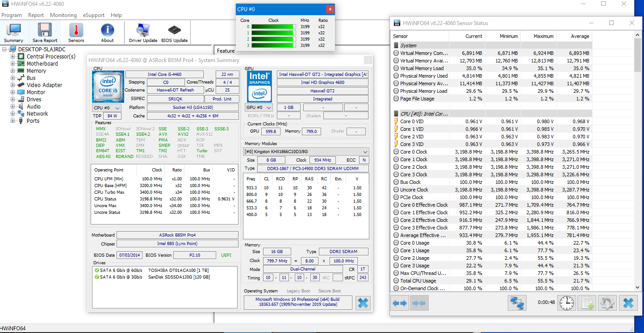Click the System group chip icon
Screen dimensions: 644x333
click(396, 46)
